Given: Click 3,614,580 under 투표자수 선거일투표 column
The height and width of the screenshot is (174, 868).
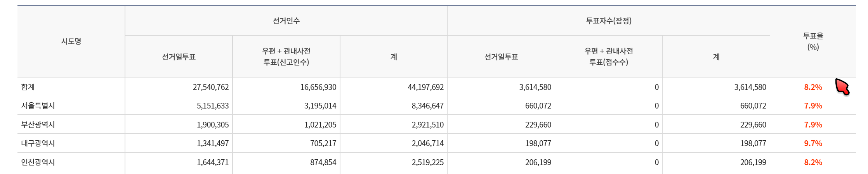Looking at the screenshot, I should click(x=535, y=87).
